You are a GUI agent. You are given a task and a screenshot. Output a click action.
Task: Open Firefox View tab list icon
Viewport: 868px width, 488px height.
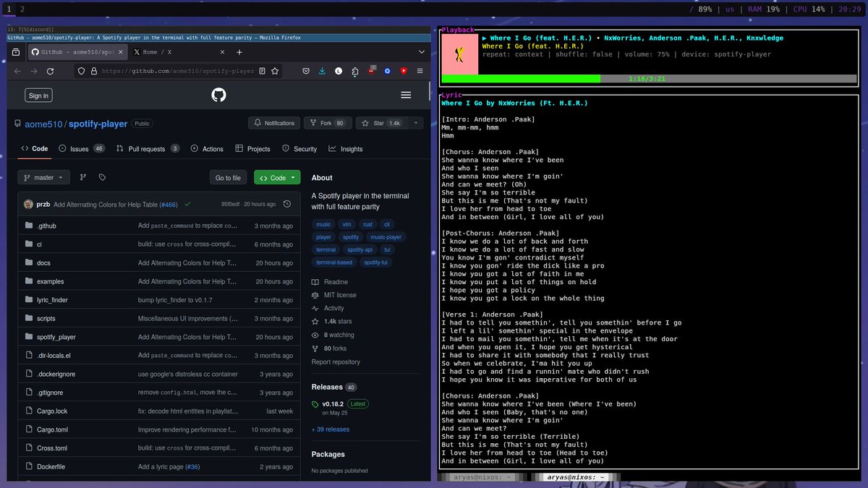pyautogui.click(x=16, y=52)
